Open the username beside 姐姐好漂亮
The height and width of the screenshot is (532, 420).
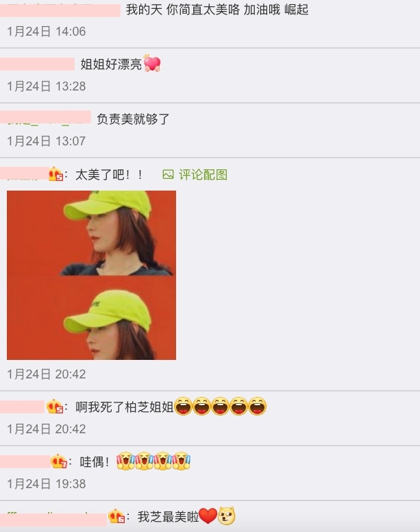click(x=37, y=64)
